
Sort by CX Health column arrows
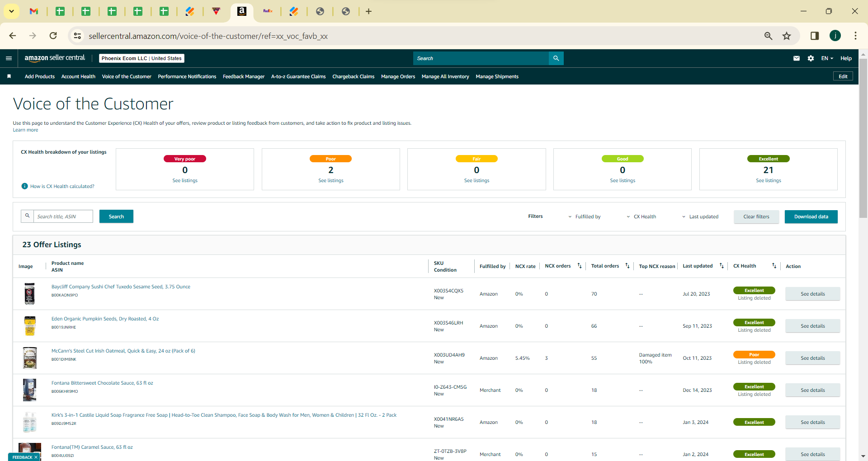(x=774, y=266)
